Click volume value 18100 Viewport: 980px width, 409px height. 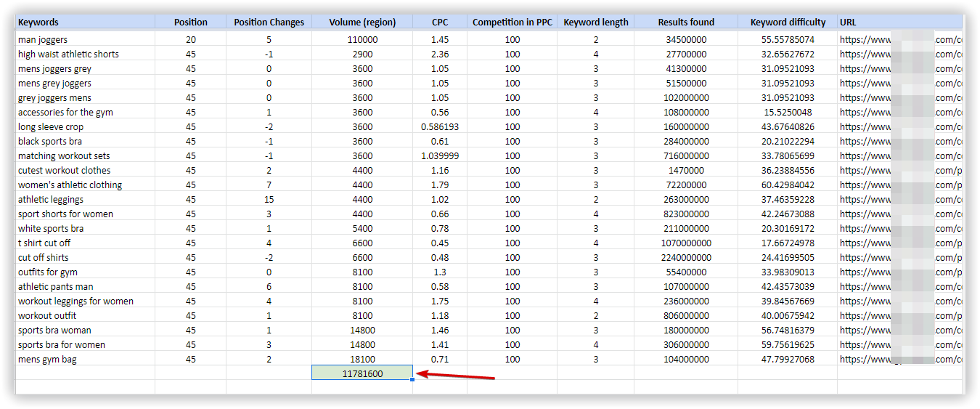tap(362, 359)
